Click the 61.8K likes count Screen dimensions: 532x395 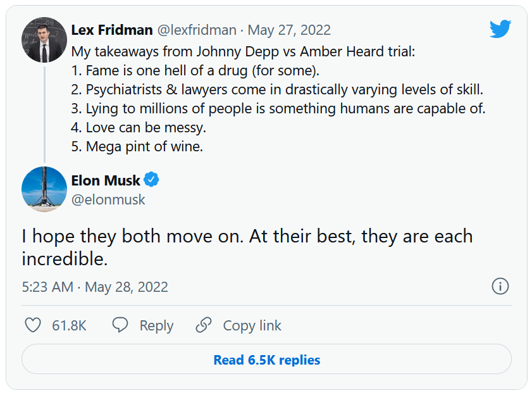[x=69, y=325]
